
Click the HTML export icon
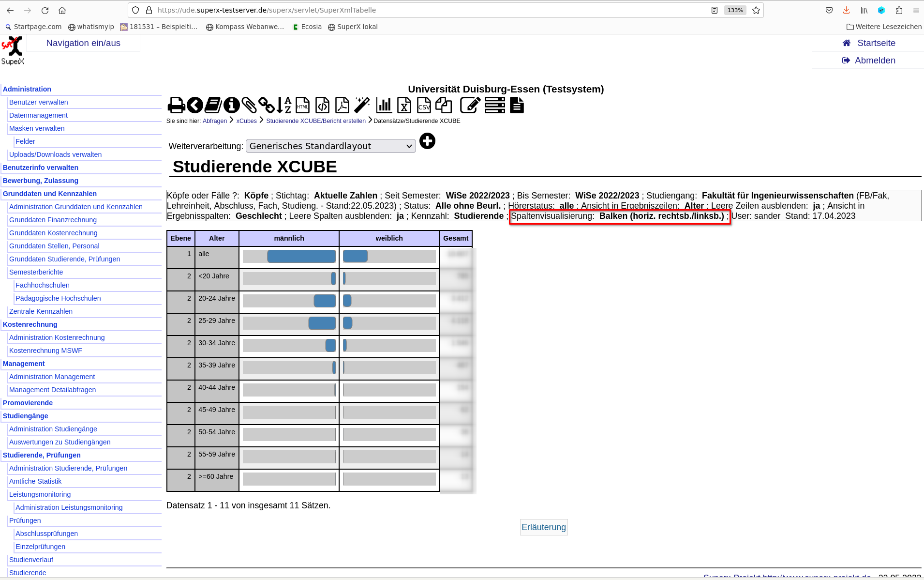pos(303,105)
